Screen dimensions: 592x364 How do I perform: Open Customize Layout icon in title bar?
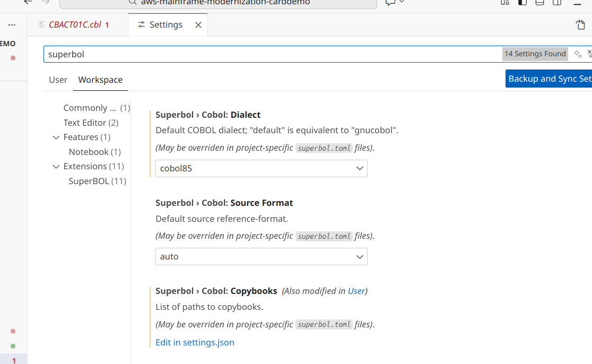(x=505, y=2)
